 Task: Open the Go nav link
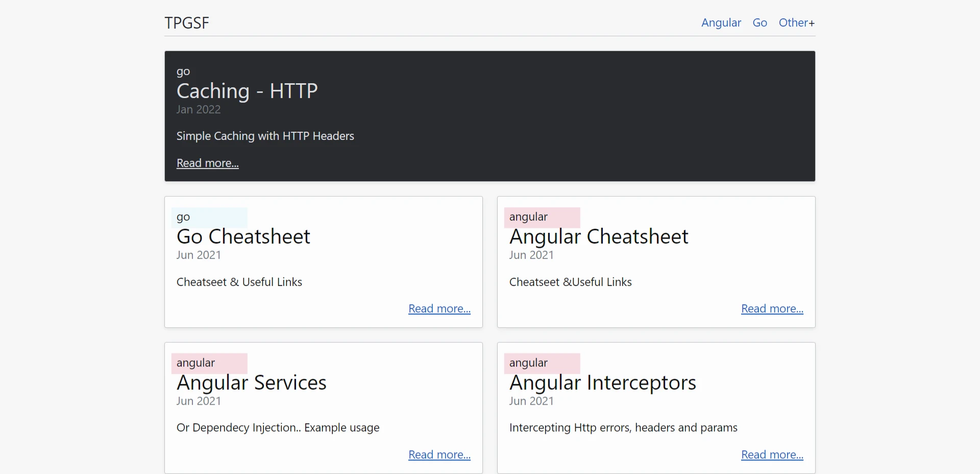[x=759, y=23]
